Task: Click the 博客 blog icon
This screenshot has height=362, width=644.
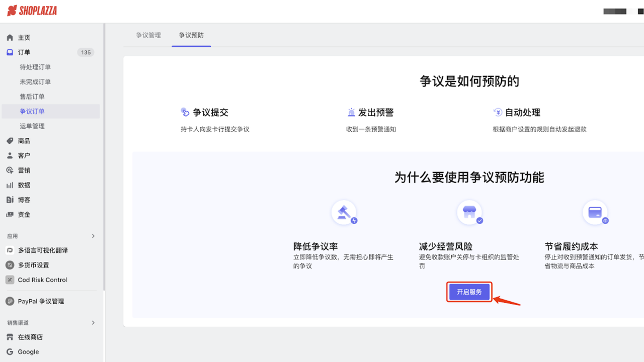Action: (x=10, y=200)
